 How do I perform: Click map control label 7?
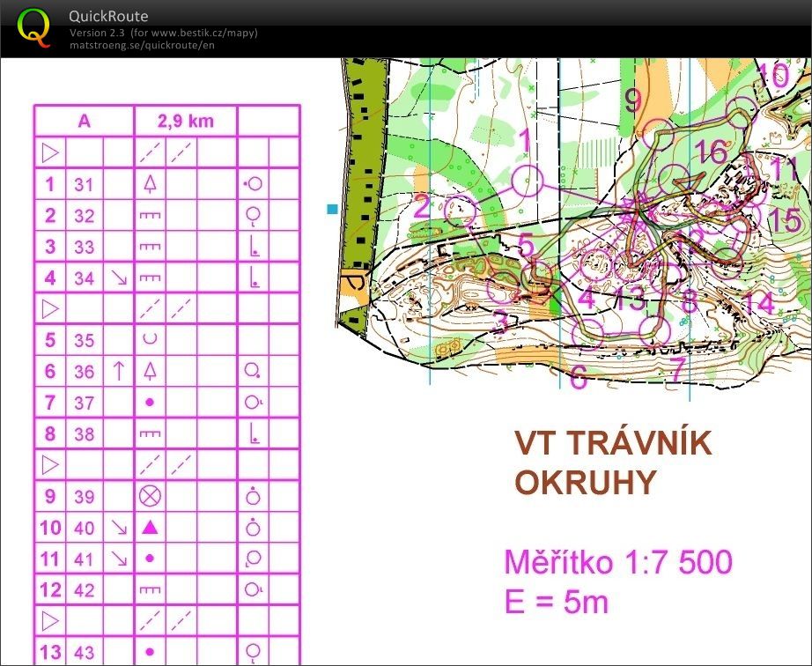point(677,369)
